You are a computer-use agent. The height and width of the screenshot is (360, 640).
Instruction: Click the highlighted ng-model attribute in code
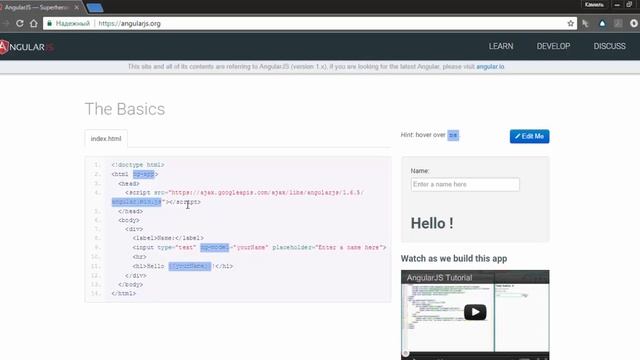[x=214, y=247]
